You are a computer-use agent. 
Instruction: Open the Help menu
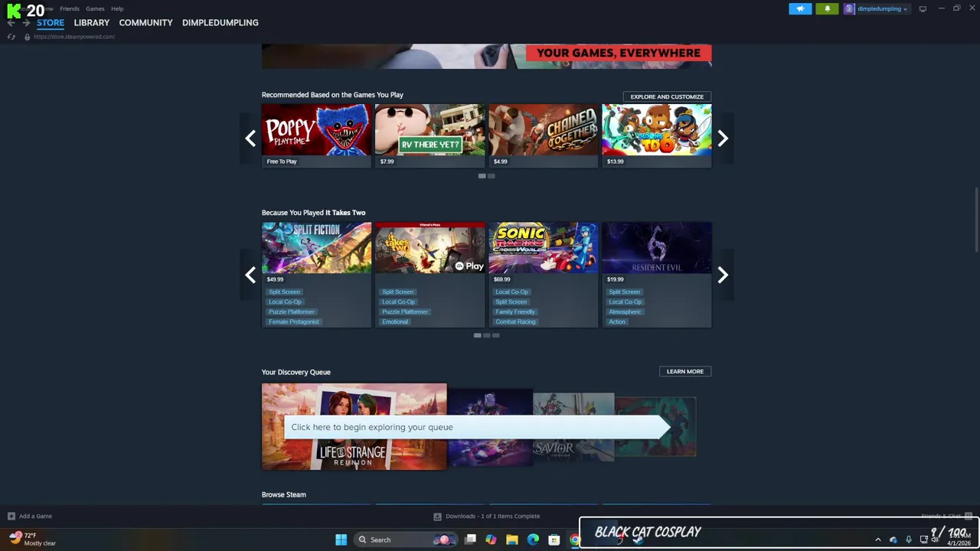117,8
